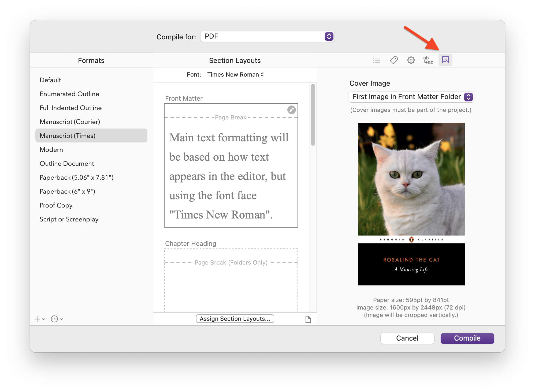Click the page settings document icon
Screen dimensions: 535x392
click(x=308, y=319)
